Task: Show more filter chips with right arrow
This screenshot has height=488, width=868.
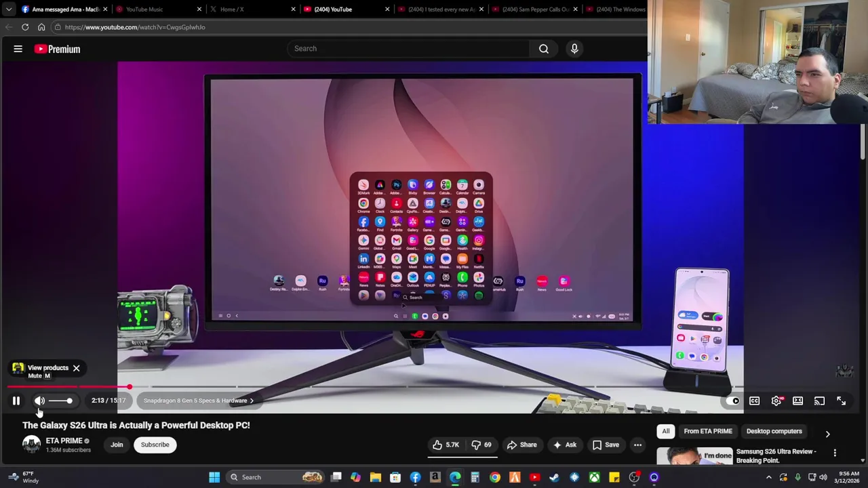Action: [x=827, y=434]
